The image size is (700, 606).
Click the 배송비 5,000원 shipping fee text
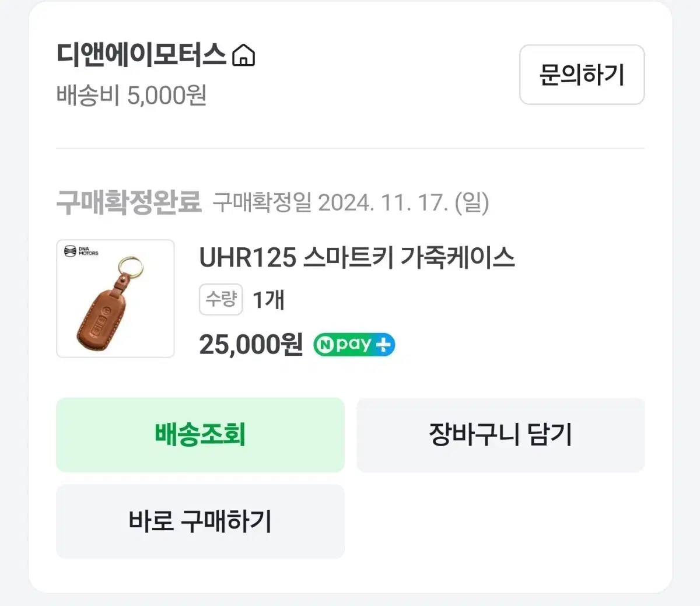coord(131,96)
